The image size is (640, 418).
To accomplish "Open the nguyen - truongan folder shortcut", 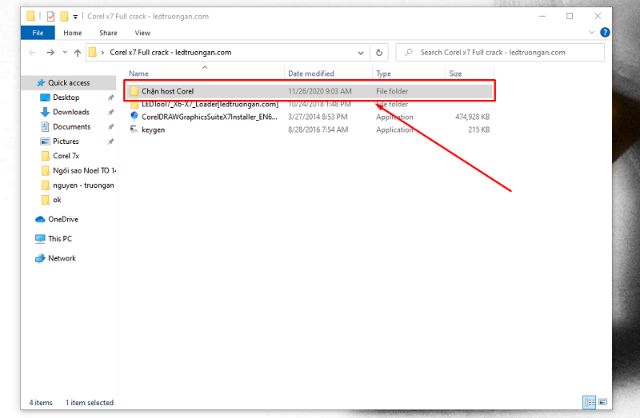I will (x=83, y=185).
